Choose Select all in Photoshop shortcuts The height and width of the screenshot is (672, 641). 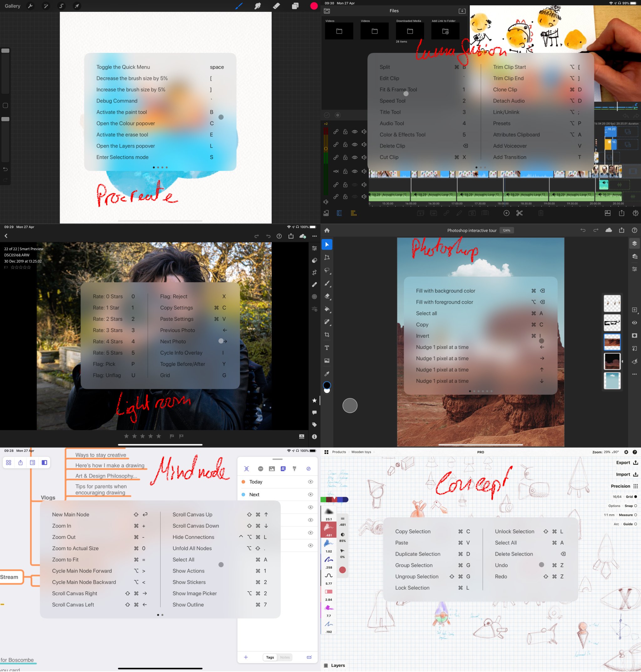tap(480, 313)
